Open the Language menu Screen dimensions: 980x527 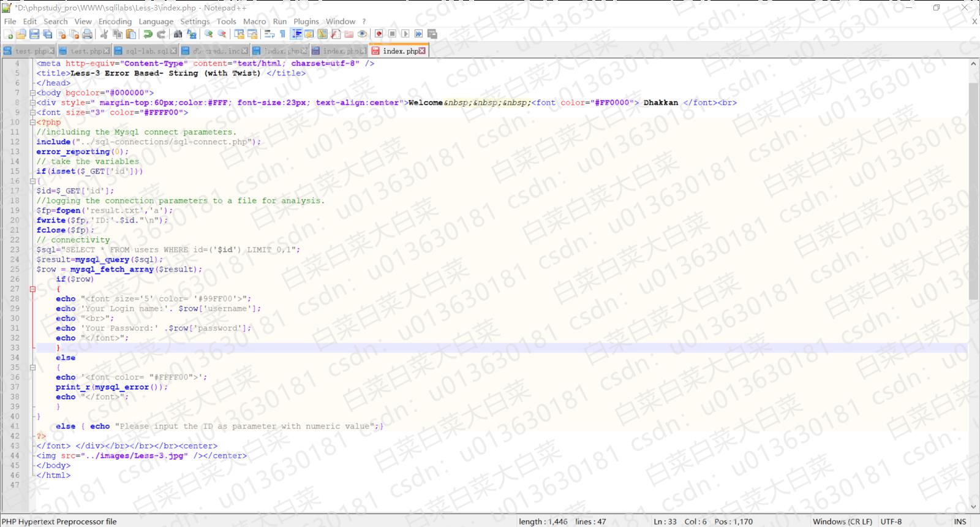(156, 21)
